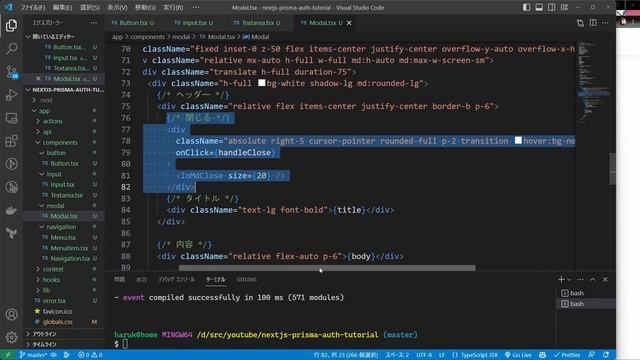
Task: Open the 表示(V) menu
Action: 117,7
